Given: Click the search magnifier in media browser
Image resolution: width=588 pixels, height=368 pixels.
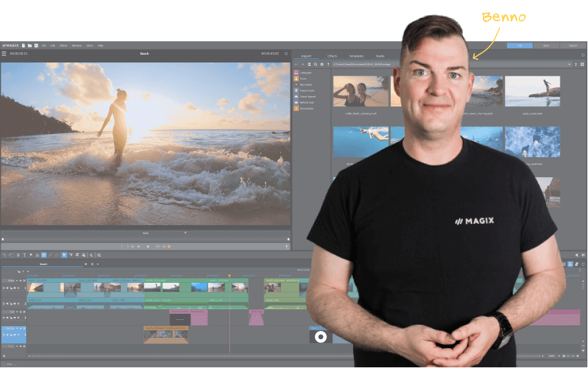Looking at the screenshot, I should click(x=315, y=65).
